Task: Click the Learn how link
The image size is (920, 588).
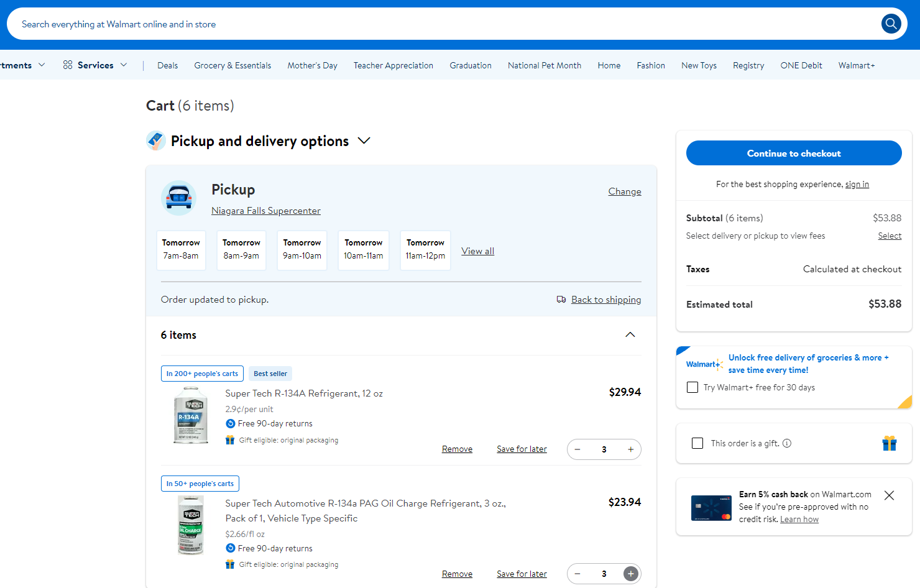Action: 799,519
